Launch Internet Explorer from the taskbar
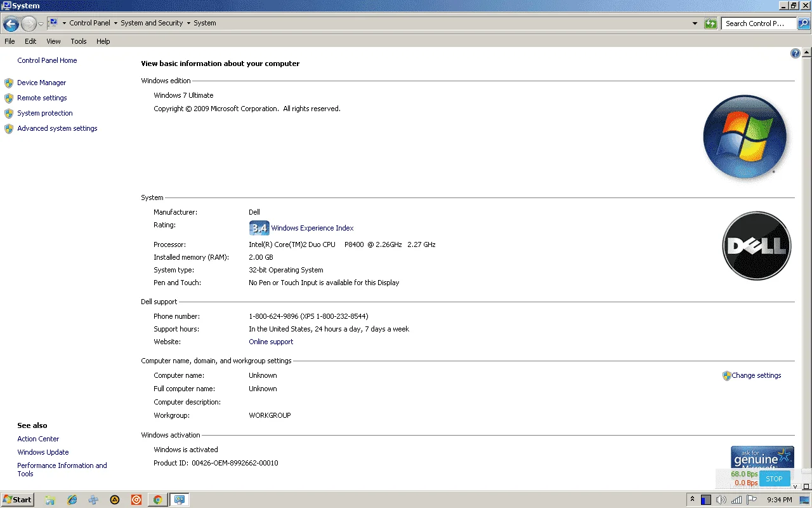The image size is (812, 508). (72, 500)
